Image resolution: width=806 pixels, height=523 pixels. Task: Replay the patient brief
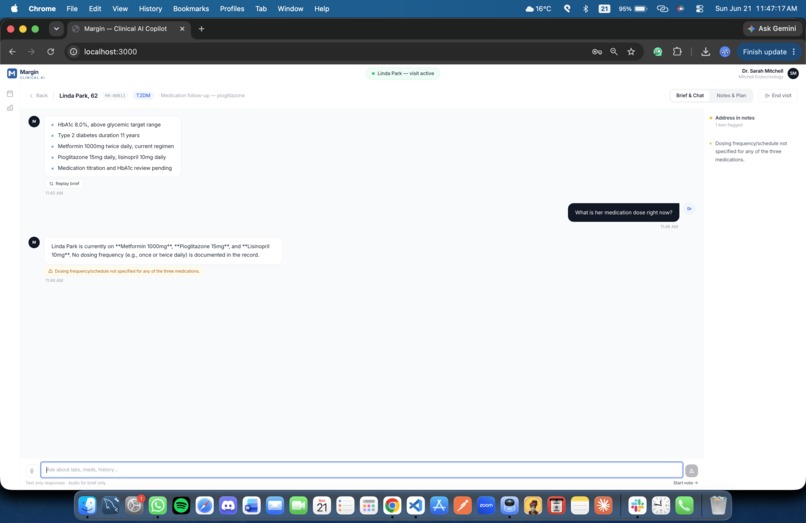coord(64,184)
